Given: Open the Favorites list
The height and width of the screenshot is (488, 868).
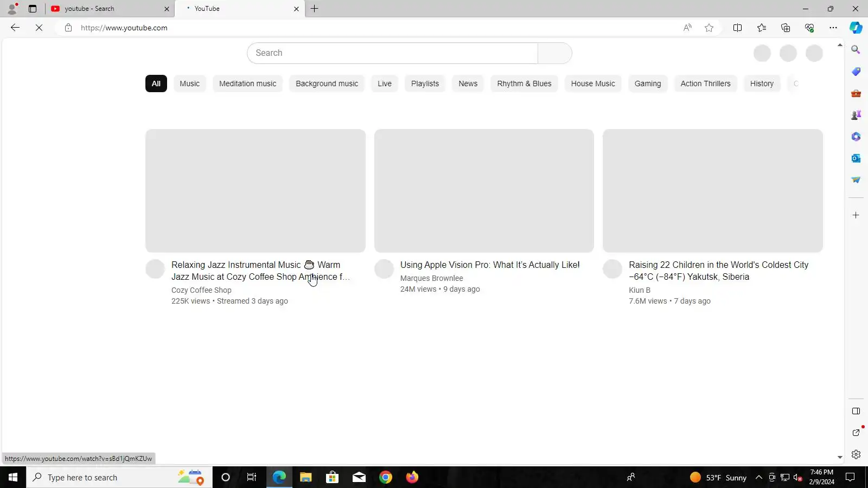Looking at the screenshot, I should [x=762, y=28].
